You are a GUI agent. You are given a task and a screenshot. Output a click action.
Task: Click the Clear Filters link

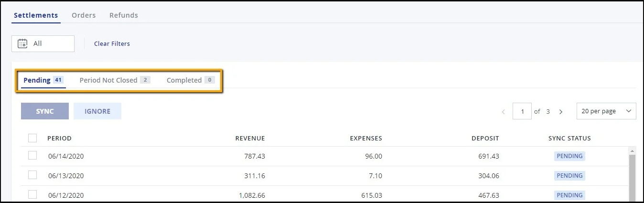112,43
